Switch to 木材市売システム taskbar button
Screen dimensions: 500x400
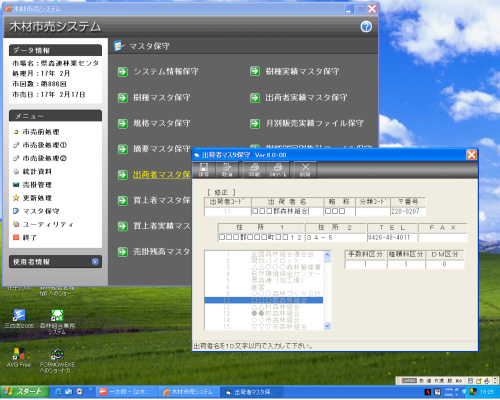pyautogui.click(x=189, y=392)
